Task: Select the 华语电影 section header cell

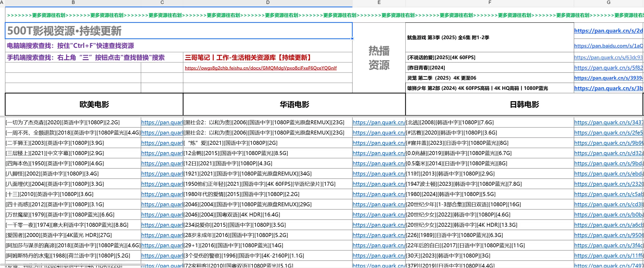Action: pyautogui.click(x=294, y=104)
